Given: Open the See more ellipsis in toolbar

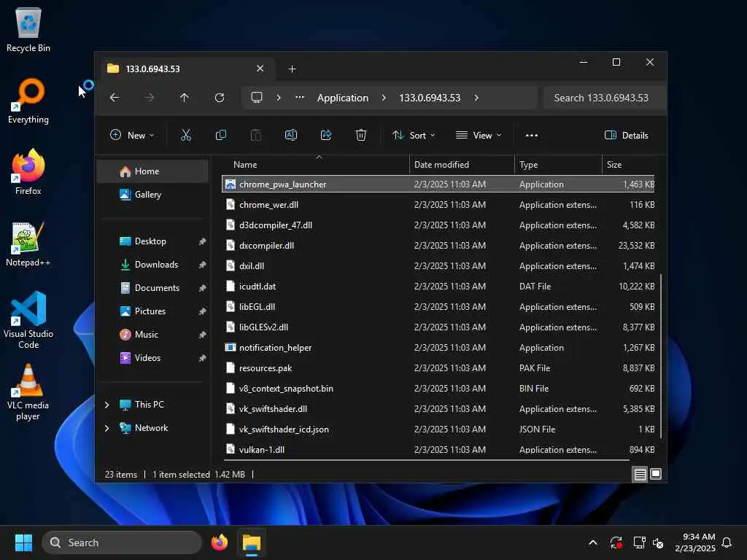Looking at the screenshot, I should point(532,135).
